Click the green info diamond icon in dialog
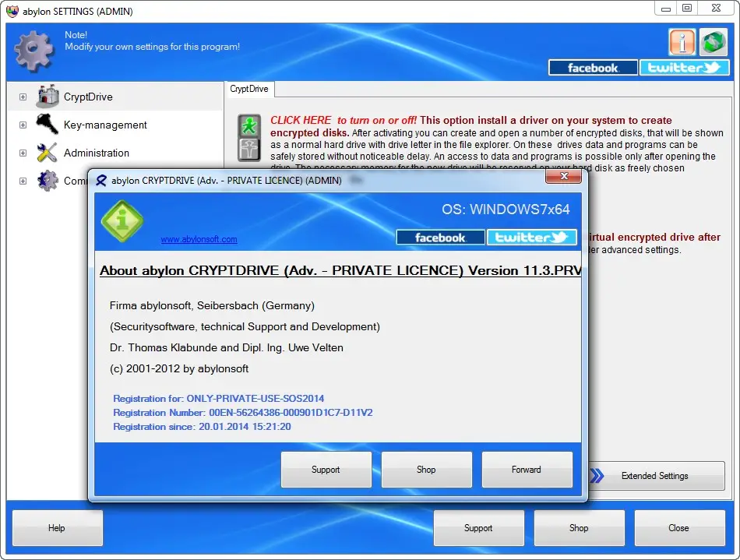This screenshot has width=740, height=560. click(122, 220)
